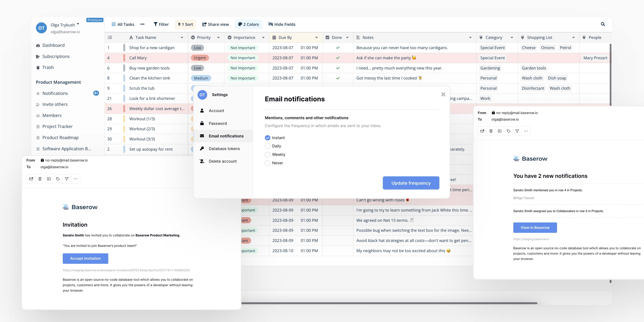644x322 pixels.
Task: Click the filter icon in notifications email toolbar
Action: tap(517, 131)
